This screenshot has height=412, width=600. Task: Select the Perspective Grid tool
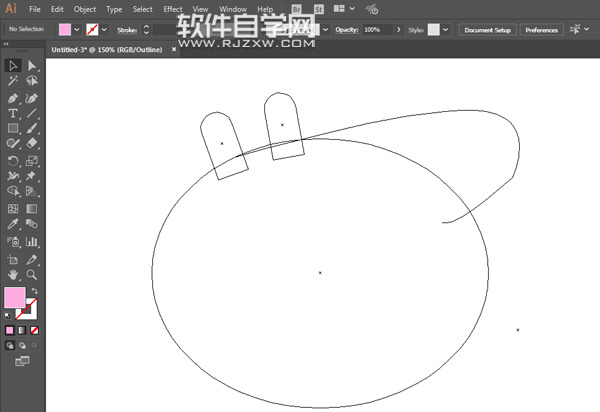[x=32, y=191]
